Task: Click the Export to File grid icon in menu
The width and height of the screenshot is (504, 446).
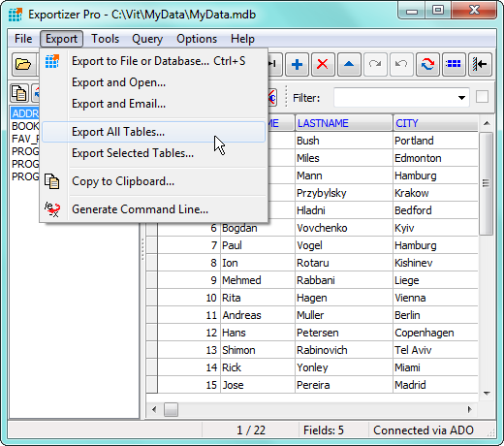Action: (x=52, y=61)
